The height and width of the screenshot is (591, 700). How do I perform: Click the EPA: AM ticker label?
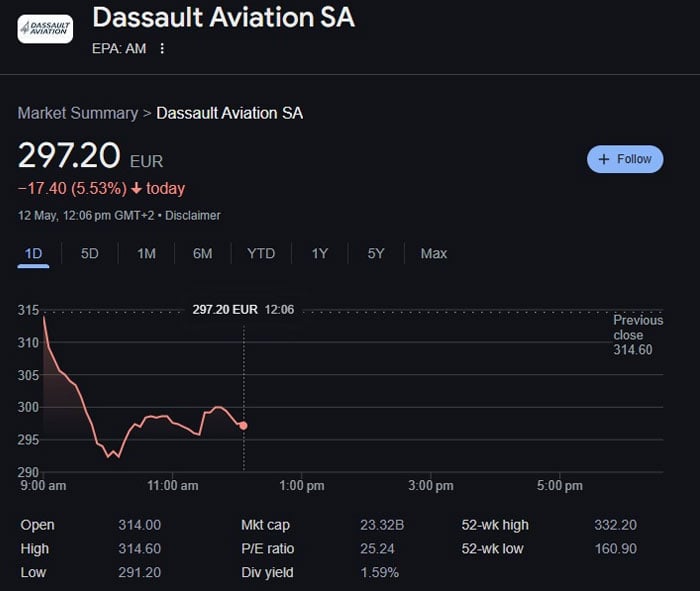click(119, 48)
